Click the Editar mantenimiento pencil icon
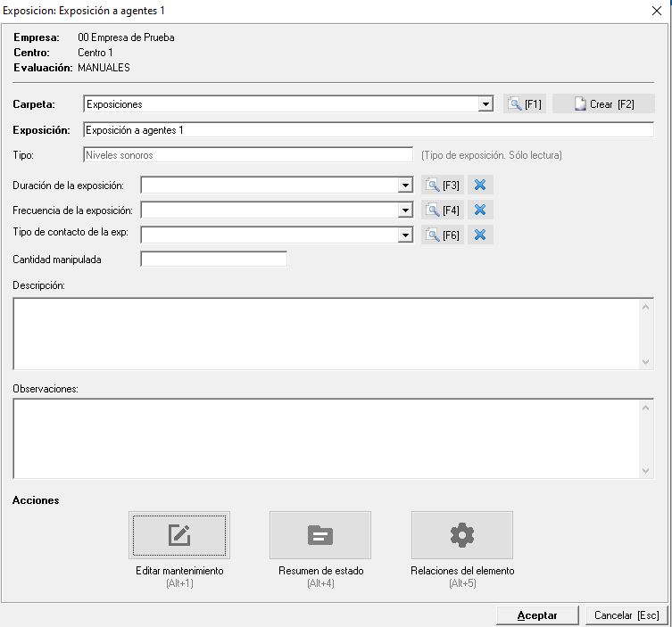 click(179, 535)
